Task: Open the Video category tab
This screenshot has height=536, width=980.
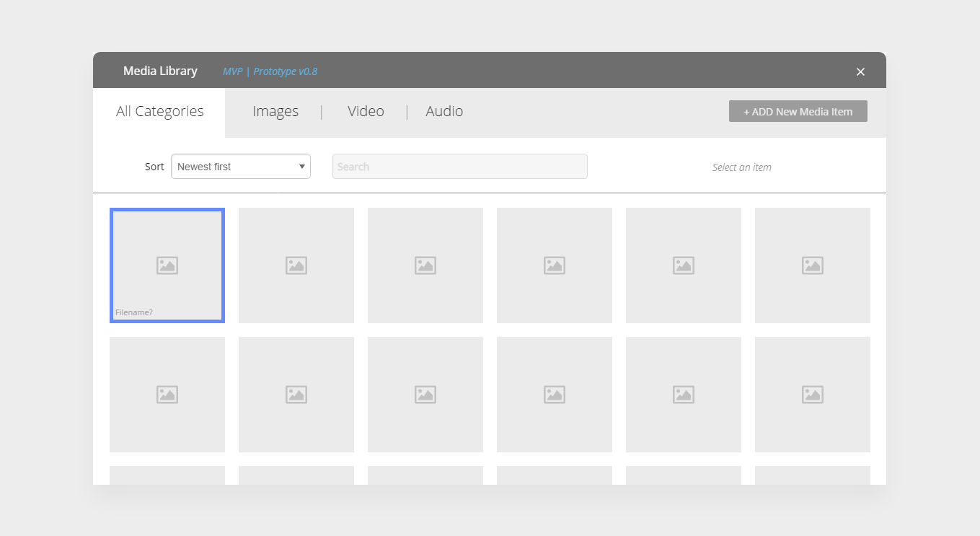Action: [366, 111]
